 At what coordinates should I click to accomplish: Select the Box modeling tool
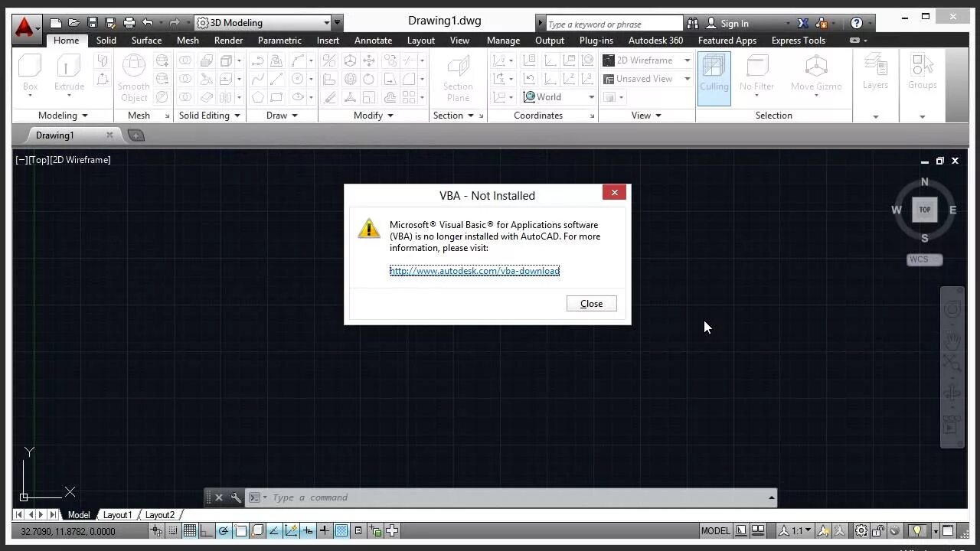[x=30, y=73]
